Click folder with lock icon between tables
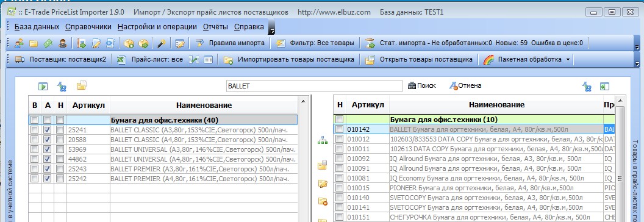 (x=323, y=165)
